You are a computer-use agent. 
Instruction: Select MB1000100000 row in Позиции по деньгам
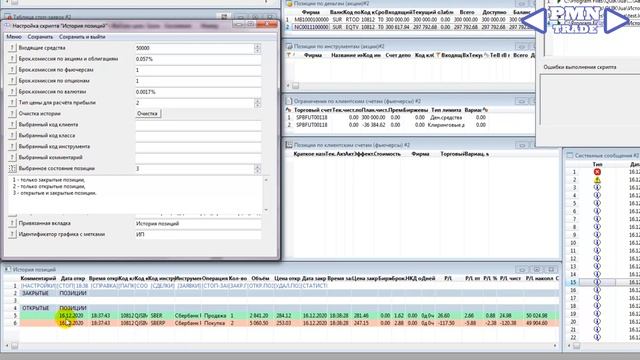[410, 19]
